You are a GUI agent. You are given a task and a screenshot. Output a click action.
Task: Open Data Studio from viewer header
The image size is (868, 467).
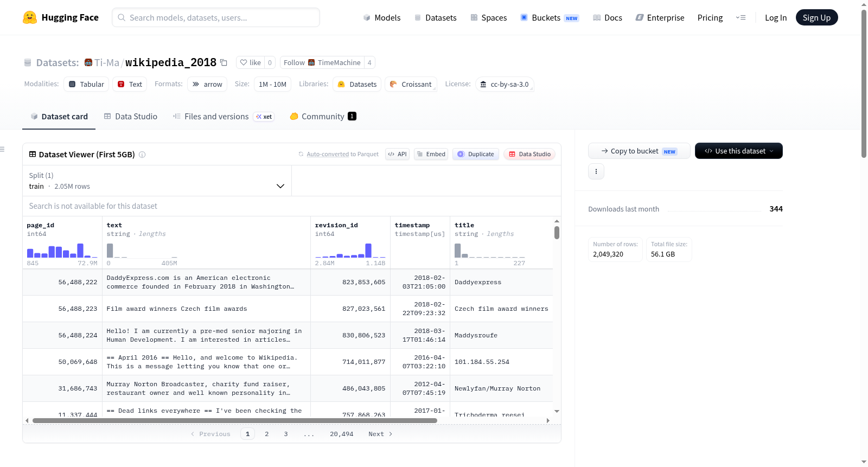529,154
